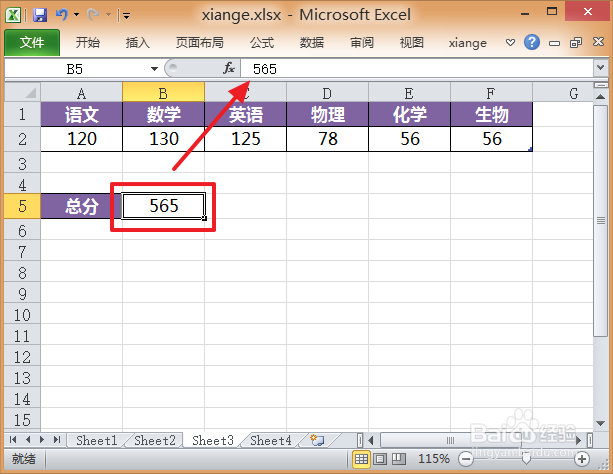613x474 pixels.
Task: Select column A header
Action: coord(81,93)
